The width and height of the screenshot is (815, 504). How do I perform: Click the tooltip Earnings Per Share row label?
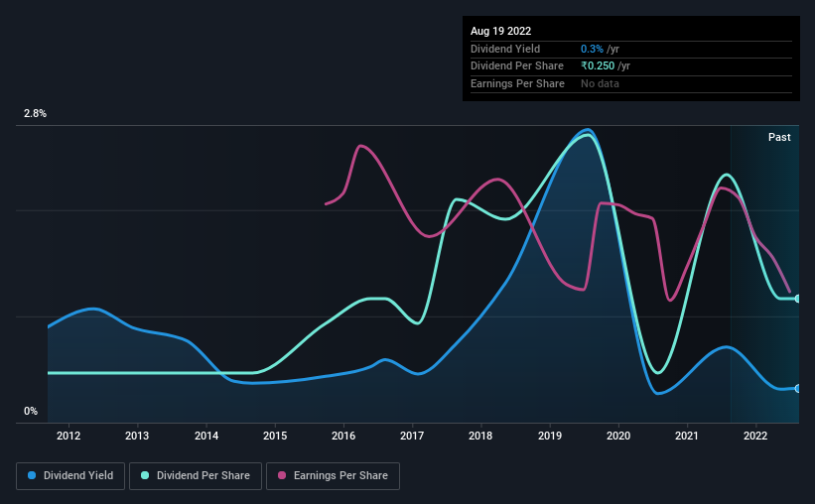518,83
